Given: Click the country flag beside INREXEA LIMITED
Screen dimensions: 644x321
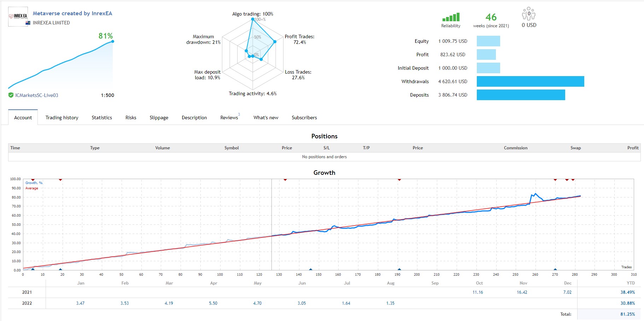Looking at the screenshot, I should [28, 23].
